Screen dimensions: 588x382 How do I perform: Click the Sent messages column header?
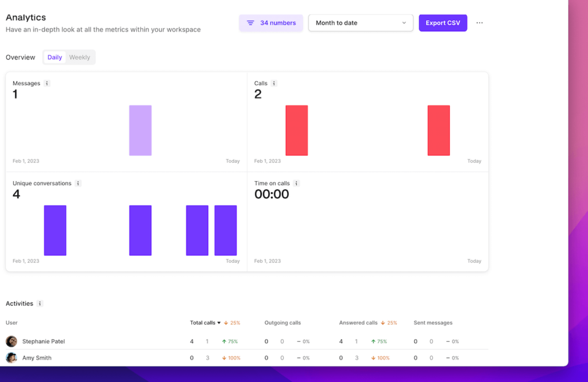(x=433, y=323)
